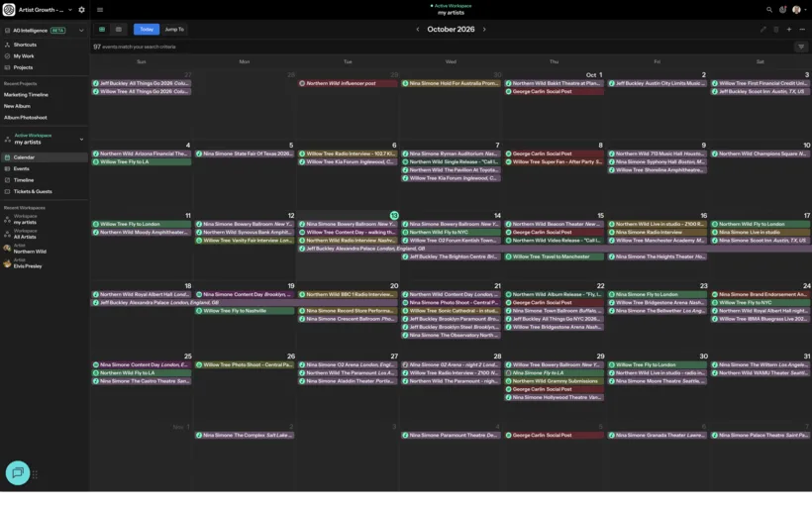The width and height of the screenshot is (812, 508).
Task: Click the user avatar in top bar
Action: (796, 10)
